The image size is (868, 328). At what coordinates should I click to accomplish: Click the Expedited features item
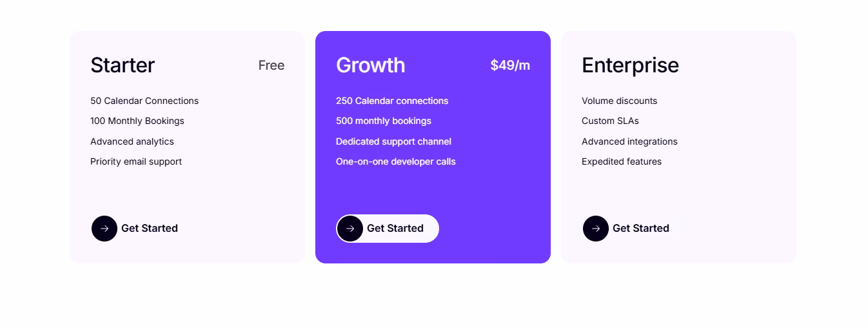pos(622,161)
